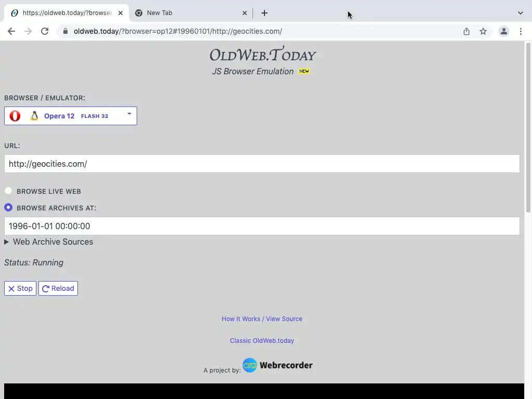This screenshot has height=399, width=532.
Task: Open the Chrome profile avatar icon
Action: tap(504, 31)
